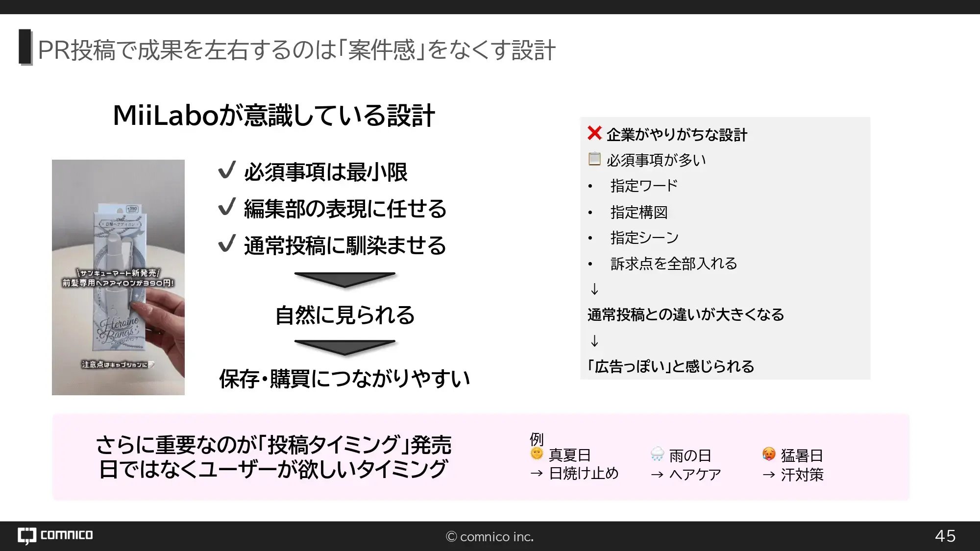Click the heading MiiLaboが意識している設計

[274, 116]
